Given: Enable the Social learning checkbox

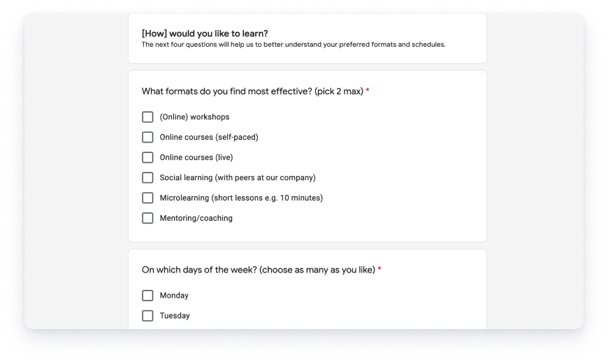Looking at the screenshot, I should point(147,177).
